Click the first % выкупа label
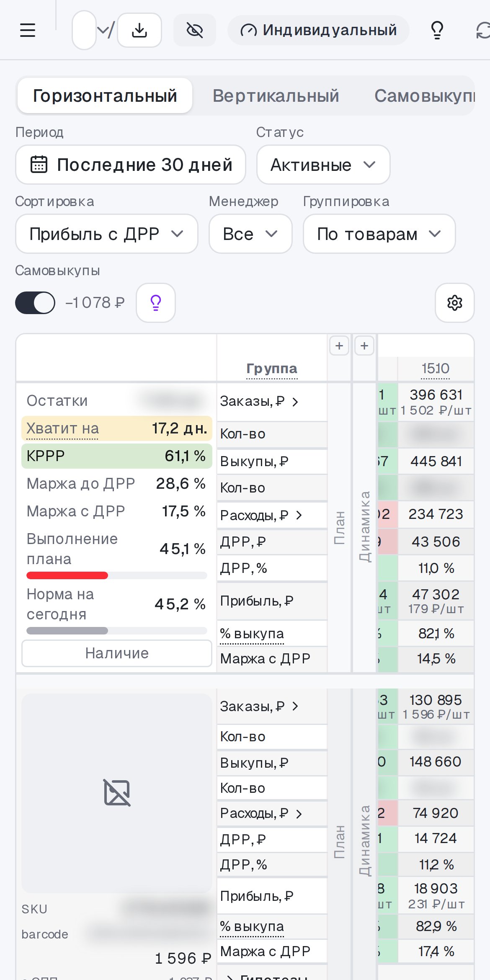This screenshot has height=980, width=490. pos(252,634)
